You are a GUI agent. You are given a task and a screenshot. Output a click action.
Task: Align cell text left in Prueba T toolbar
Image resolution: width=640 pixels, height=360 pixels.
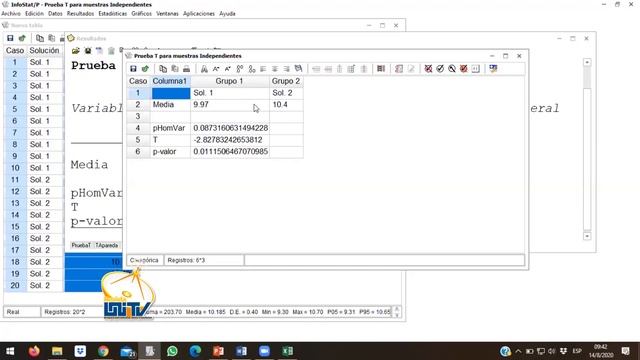click(263, 69)
